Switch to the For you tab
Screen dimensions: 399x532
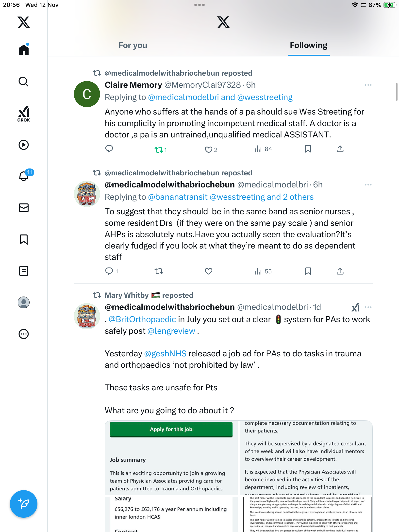(x=133, y=45)
